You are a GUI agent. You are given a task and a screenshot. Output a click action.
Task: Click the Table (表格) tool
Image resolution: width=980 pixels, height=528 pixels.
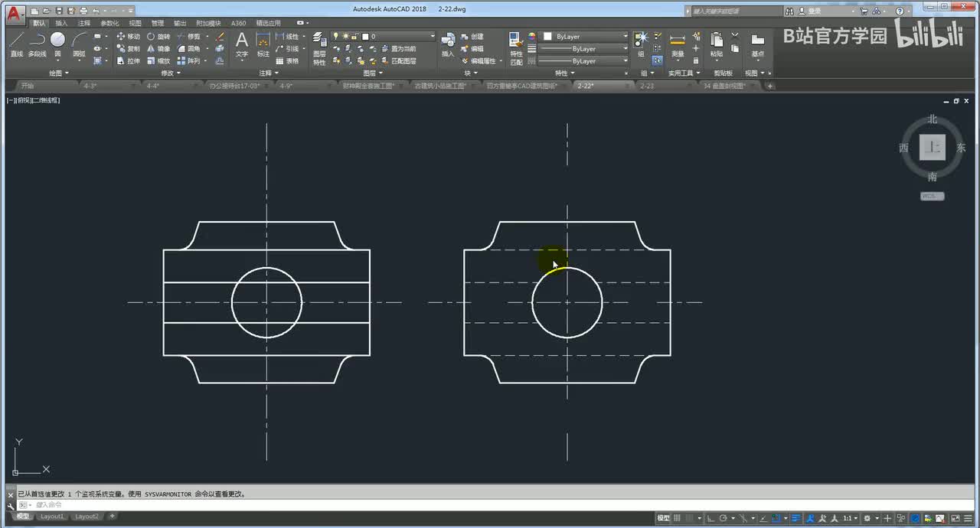(287, 61)
